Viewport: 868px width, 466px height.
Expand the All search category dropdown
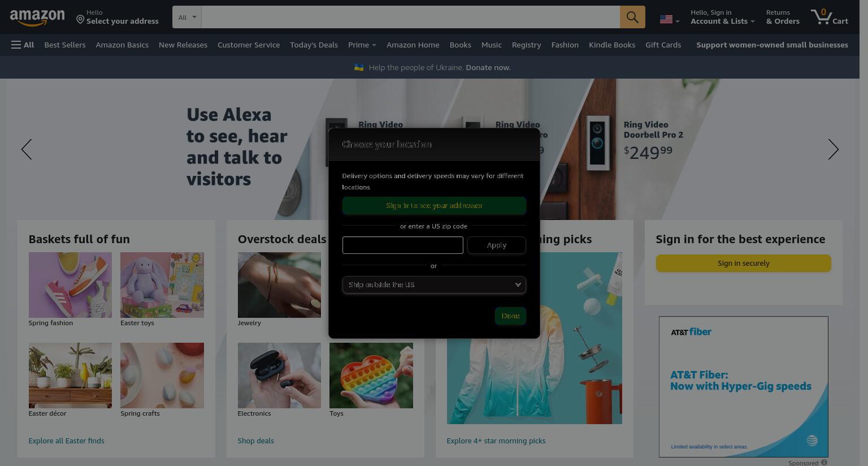click(187, 17)
